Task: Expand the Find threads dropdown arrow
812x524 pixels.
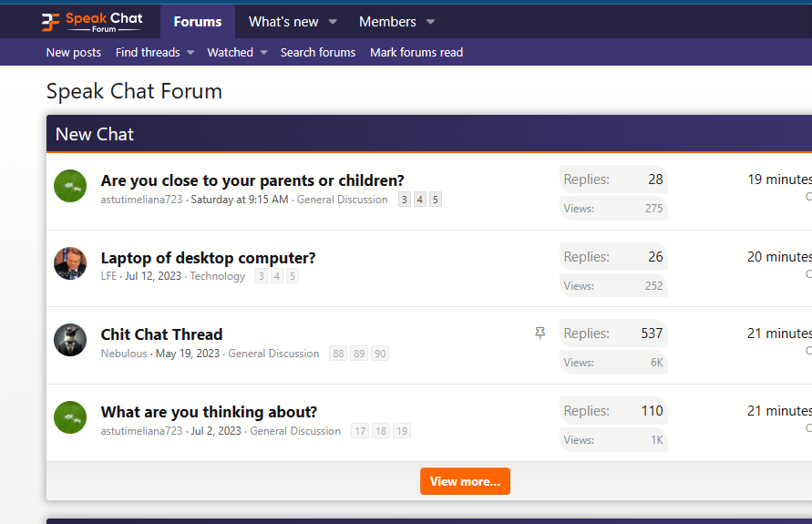Action: [x=190, y=52]
